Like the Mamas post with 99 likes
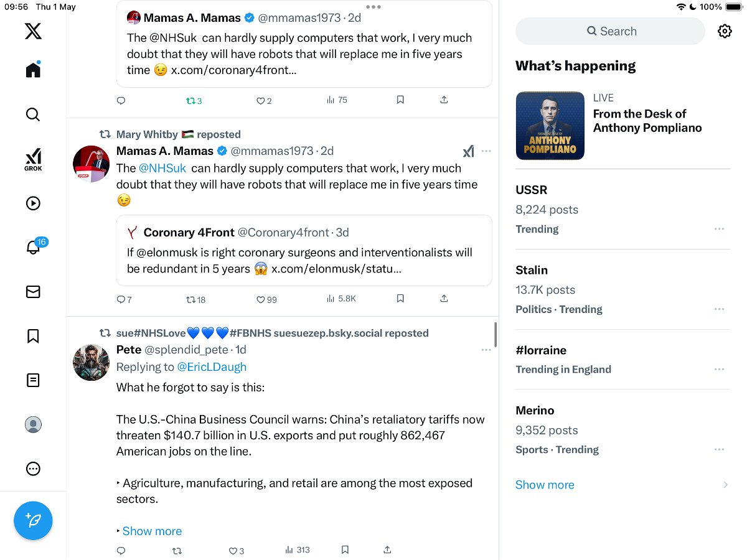 click(x=266, y=299)
